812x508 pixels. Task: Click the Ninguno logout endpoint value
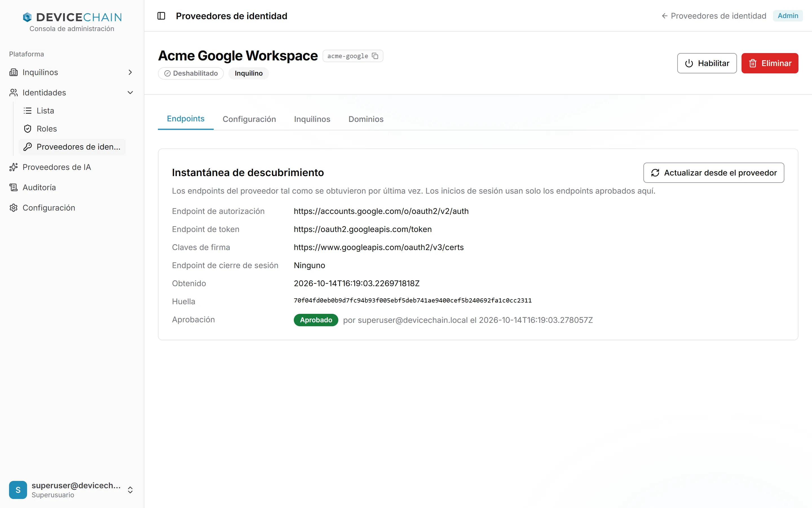click(309, 265)
